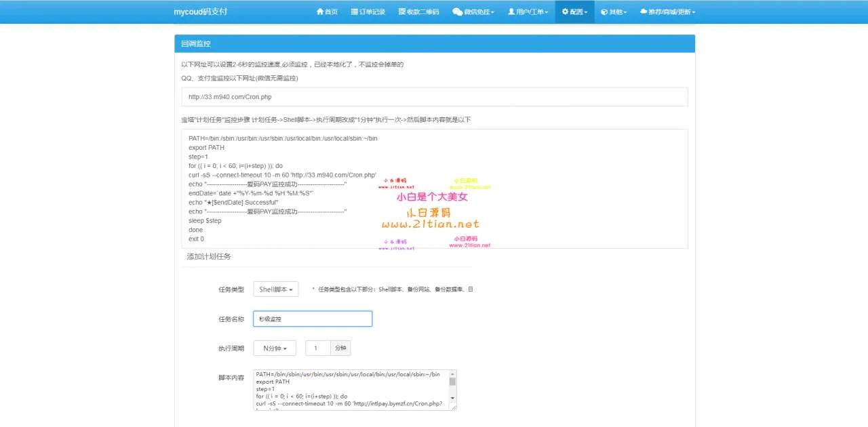Viewport: 868px width, 427px height.
Task: Click the WeChat icon for 微信免挂
Action: 457,12
